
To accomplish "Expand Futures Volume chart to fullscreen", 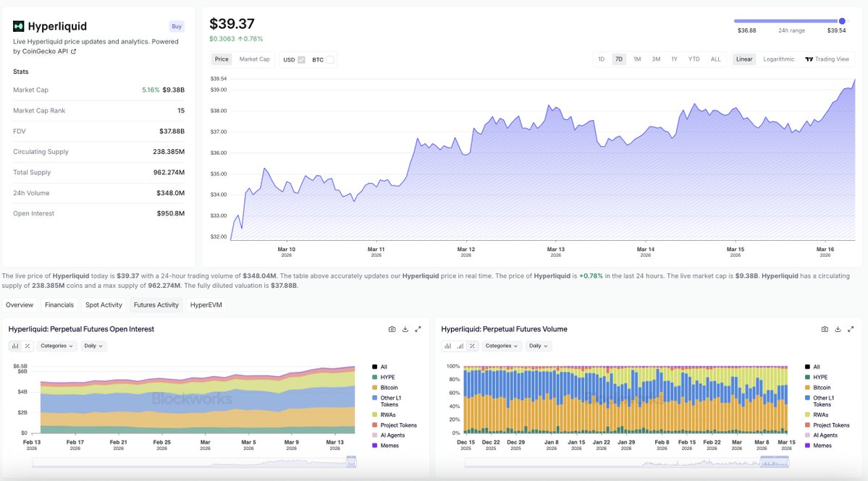I will 851,329.
